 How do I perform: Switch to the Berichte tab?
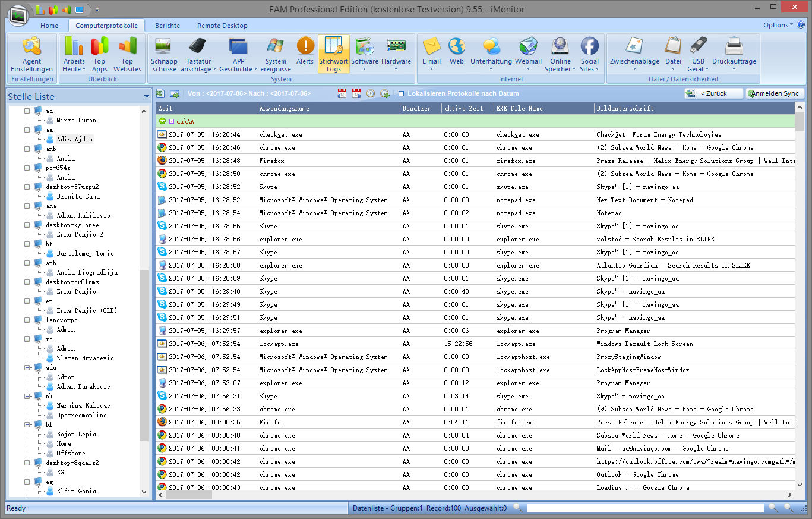tap(167, 26)
